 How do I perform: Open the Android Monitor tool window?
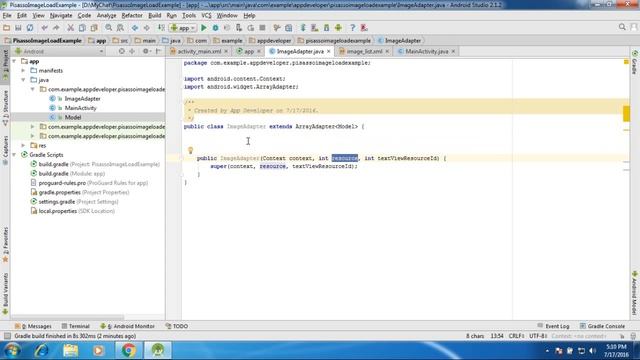[128, 326]
